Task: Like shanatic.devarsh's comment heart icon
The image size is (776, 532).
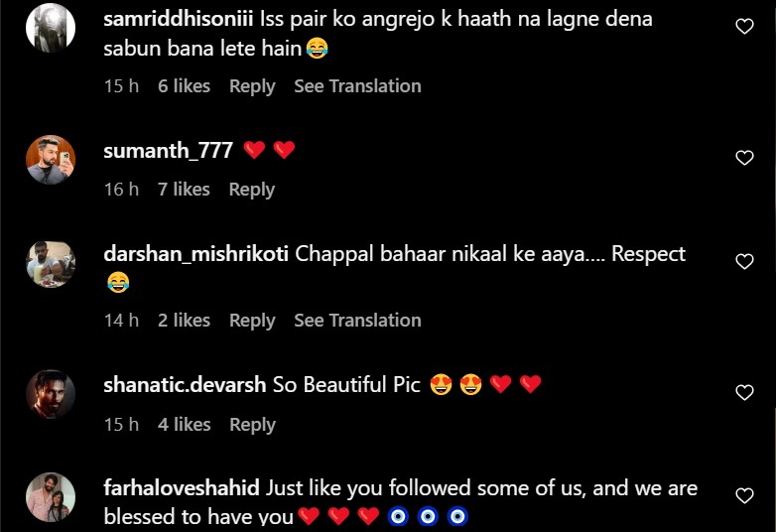Action: 744,392
